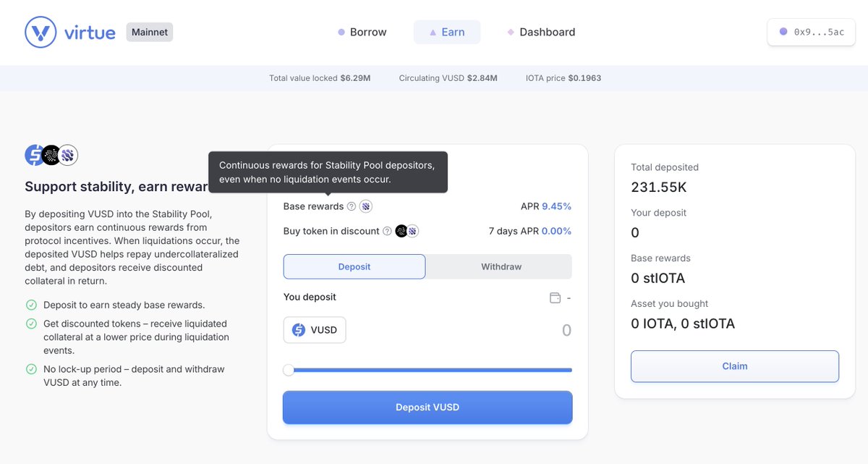
Task: Click the Circulating VUSD $2.84M stat
Action: [x=448, y=78]
